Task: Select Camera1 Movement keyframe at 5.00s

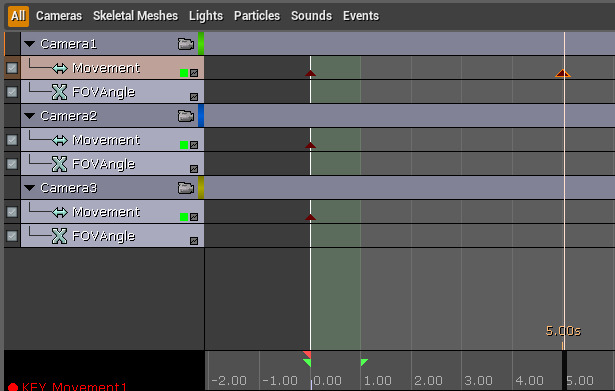Action: (x=563, y=73)
